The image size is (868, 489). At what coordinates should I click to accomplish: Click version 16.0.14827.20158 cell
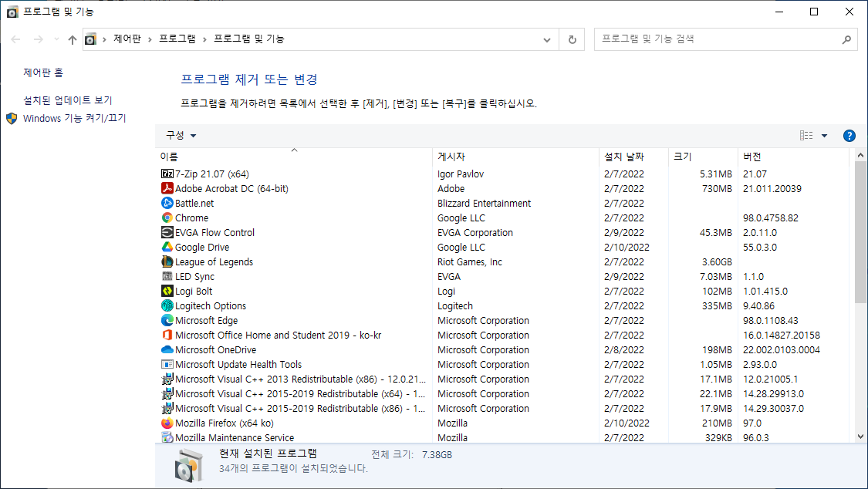coord(781,336)
